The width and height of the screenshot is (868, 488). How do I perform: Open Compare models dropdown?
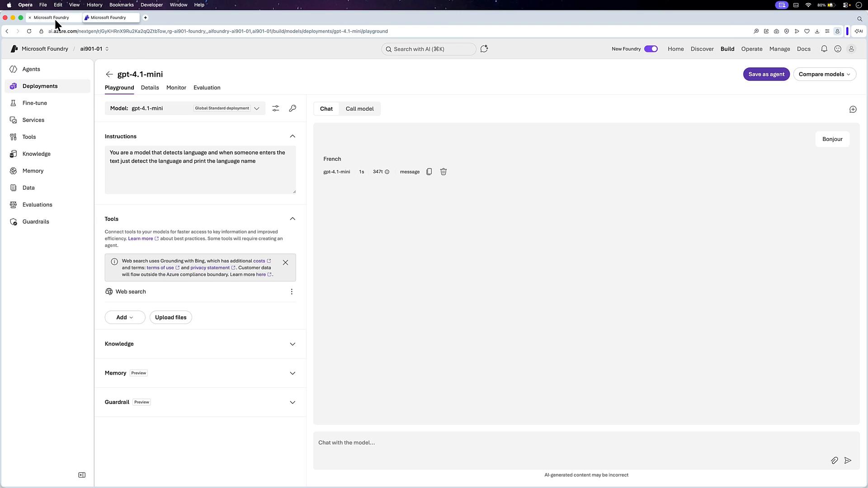tap(824, 74)
